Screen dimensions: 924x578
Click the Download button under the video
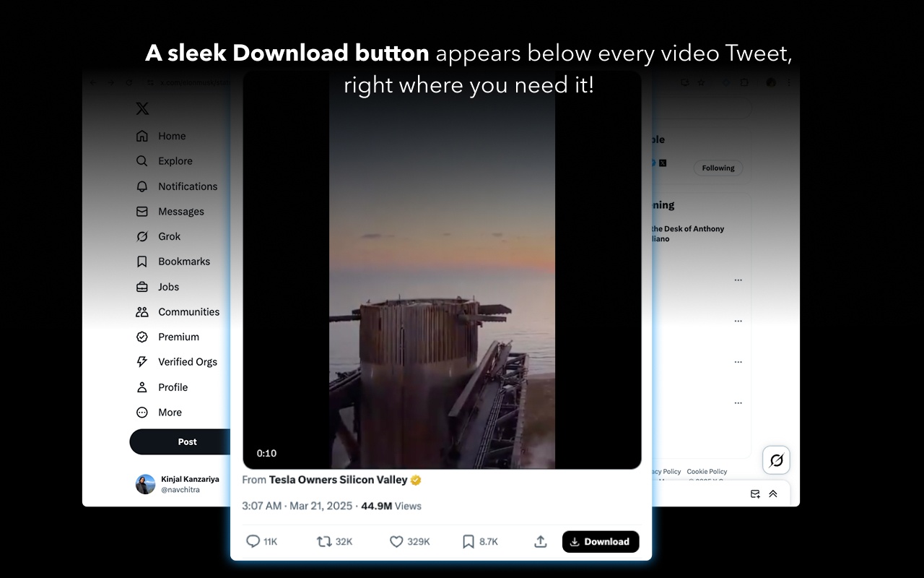point(601,541)
